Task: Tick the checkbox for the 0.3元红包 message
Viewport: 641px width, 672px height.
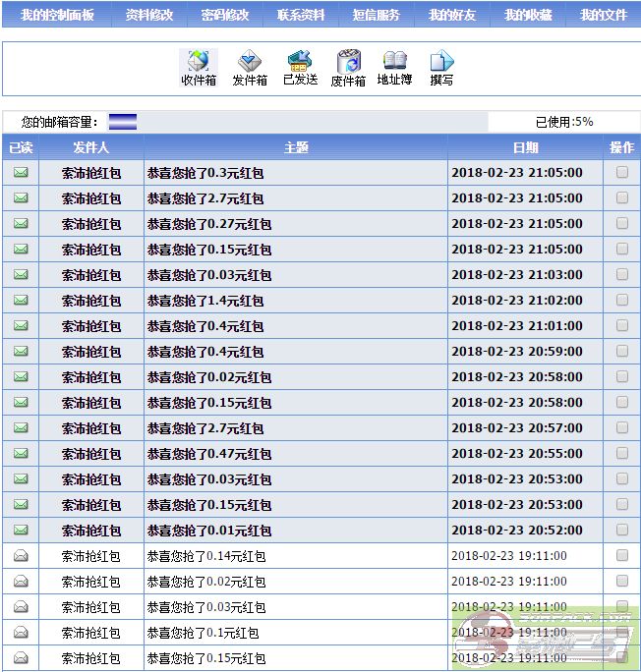Action: pos(621,173)
